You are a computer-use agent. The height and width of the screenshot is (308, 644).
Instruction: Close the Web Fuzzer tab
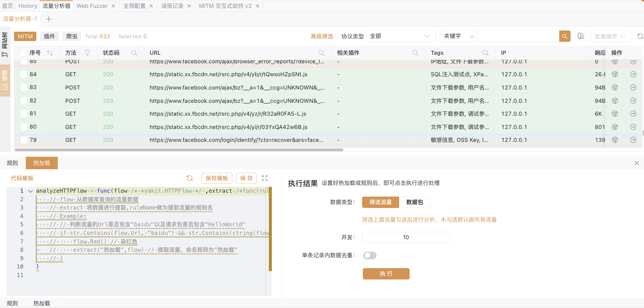coord(113,6)
